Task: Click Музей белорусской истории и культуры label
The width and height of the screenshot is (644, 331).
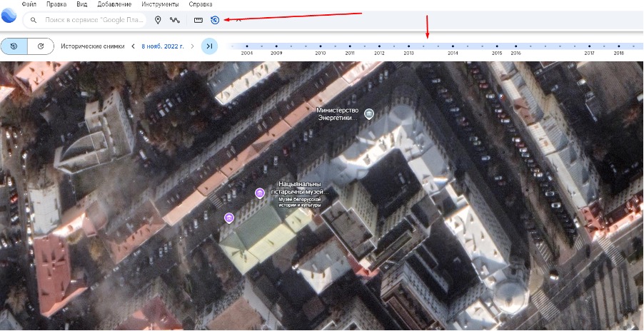Action: (x=299, y=202)
